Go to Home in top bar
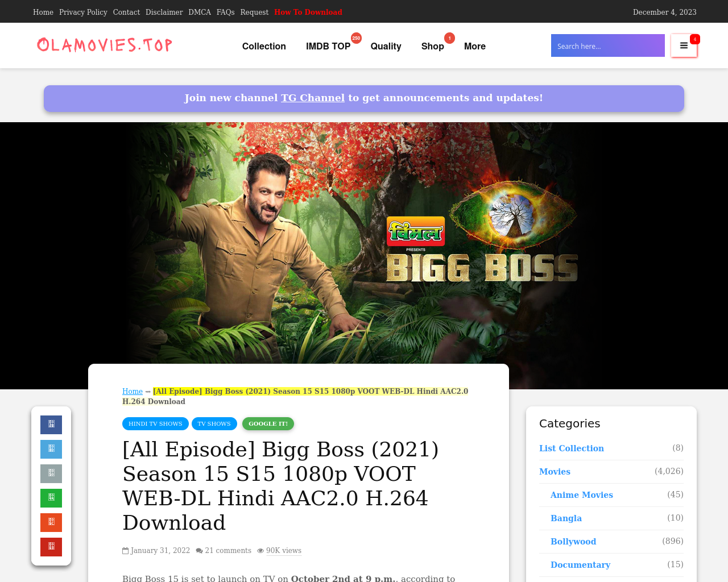This screenshot has height=582, width=728. [x=43, y=12]
